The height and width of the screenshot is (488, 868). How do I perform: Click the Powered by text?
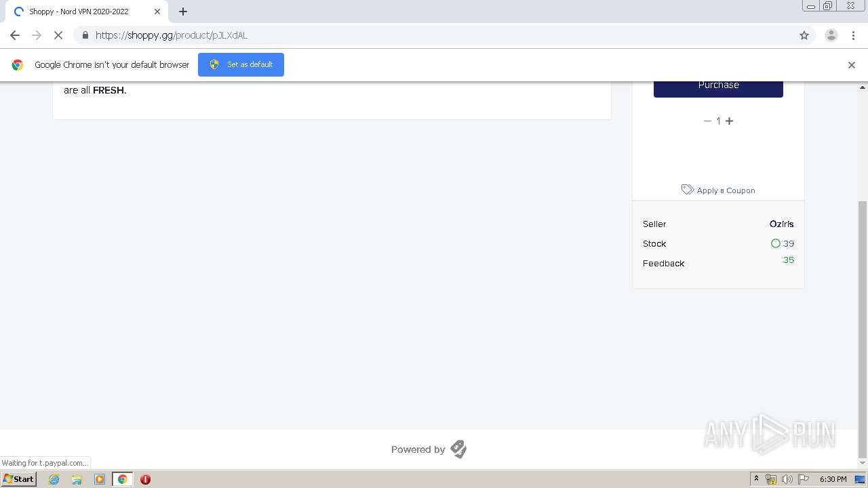(x=418, y=449)
